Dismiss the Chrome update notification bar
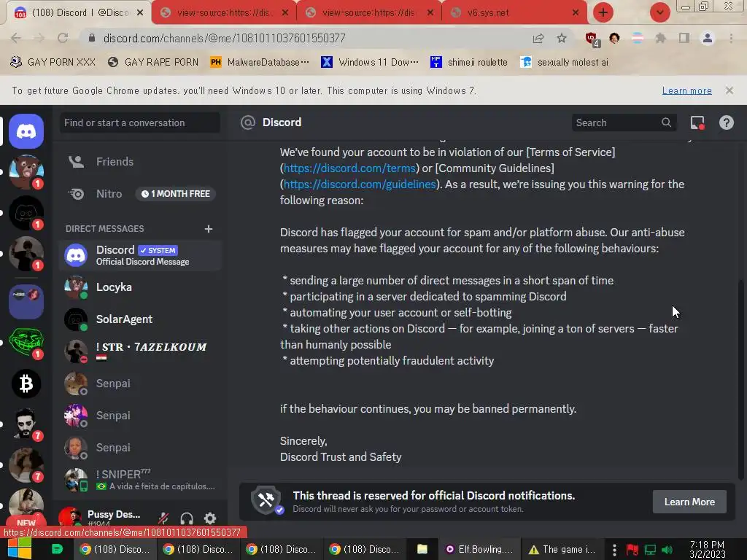 click(x=729, y=90)
